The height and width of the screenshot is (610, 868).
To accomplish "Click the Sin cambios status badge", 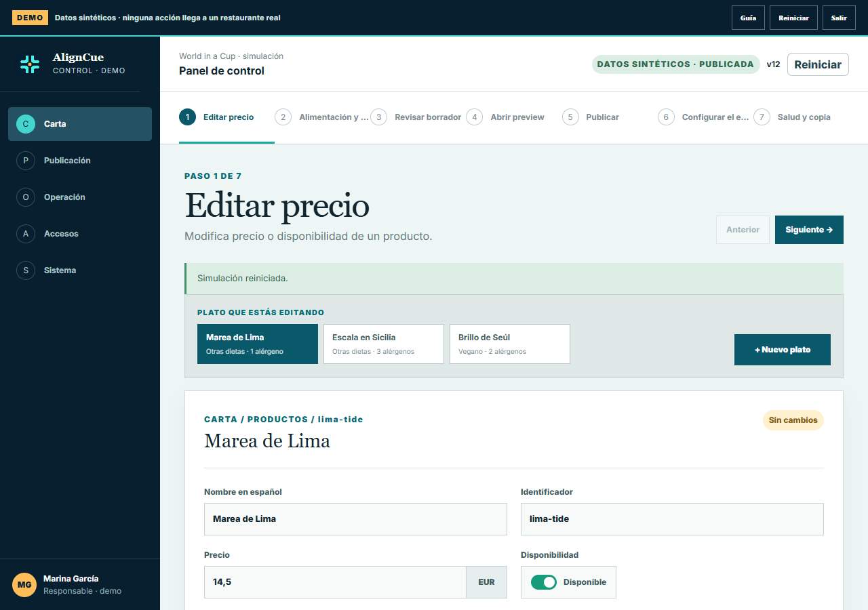I will (x=793, y=420).
